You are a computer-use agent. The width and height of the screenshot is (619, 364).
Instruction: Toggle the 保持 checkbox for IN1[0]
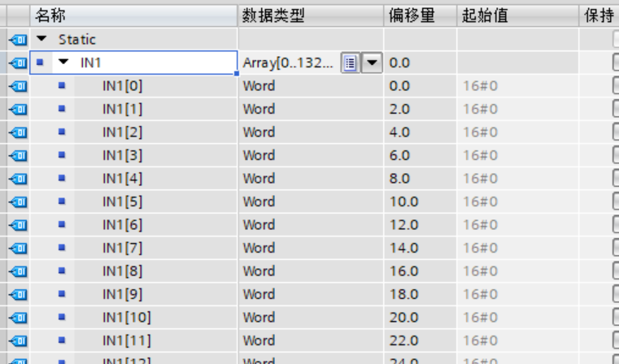click(615, 85)
